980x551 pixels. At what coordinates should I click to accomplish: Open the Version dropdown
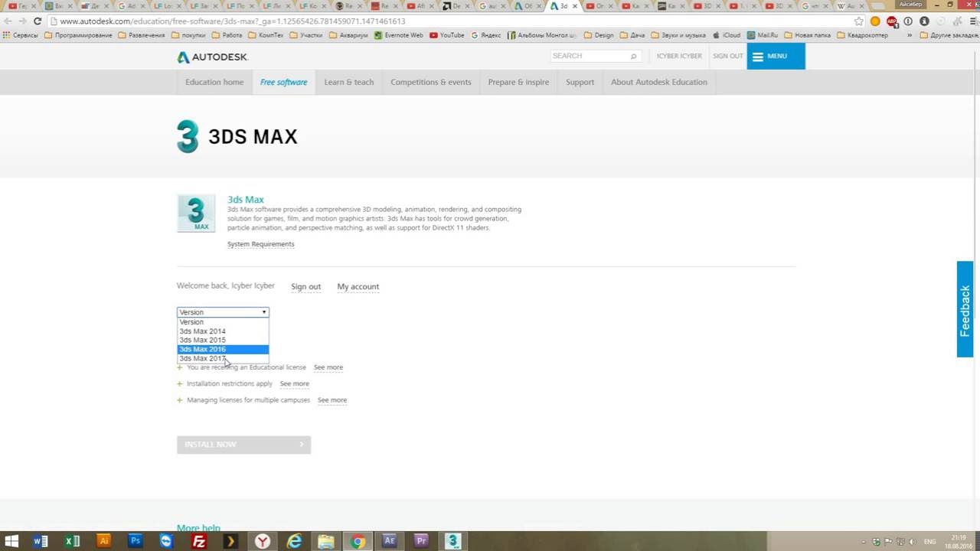tap(223, 312)
